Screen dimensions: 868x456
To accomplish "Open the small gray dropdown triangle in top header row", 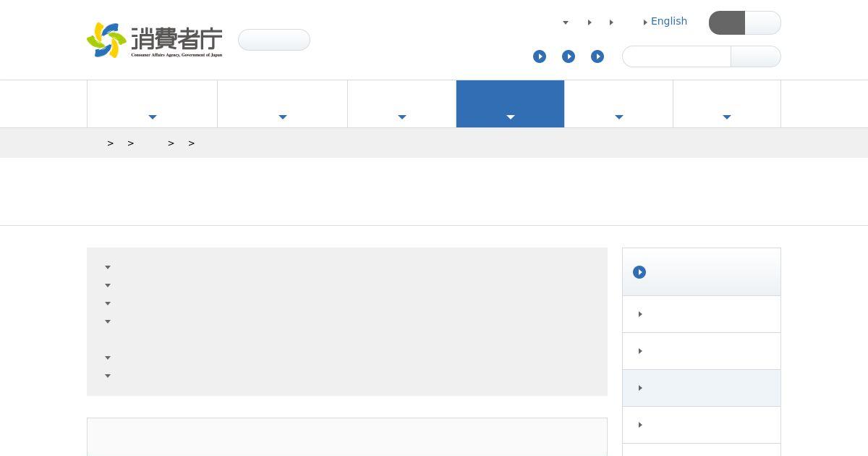I will coord(566,22).
